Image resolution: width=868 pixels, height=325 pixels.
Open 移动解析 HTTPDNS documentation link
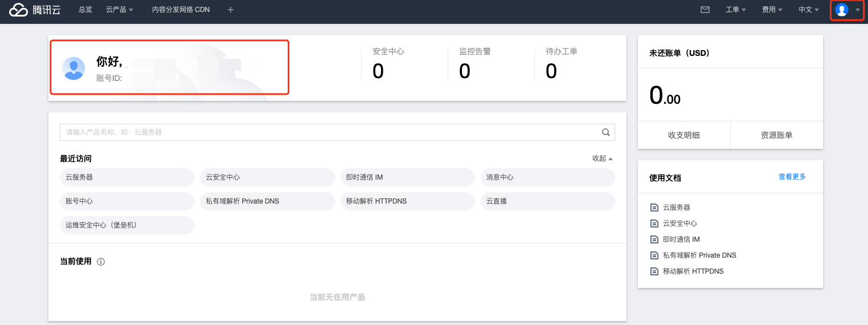tap(693, 271)
